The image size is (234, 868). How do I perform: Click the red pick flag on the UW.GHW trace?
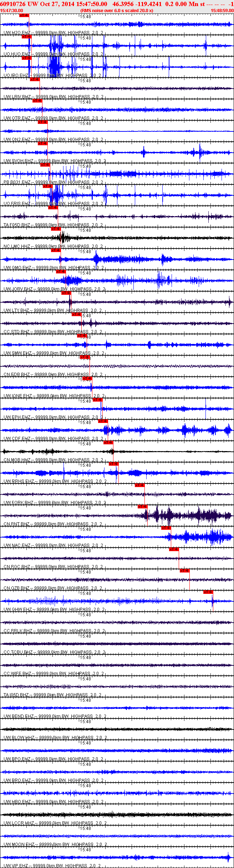(x=208, y=592)
